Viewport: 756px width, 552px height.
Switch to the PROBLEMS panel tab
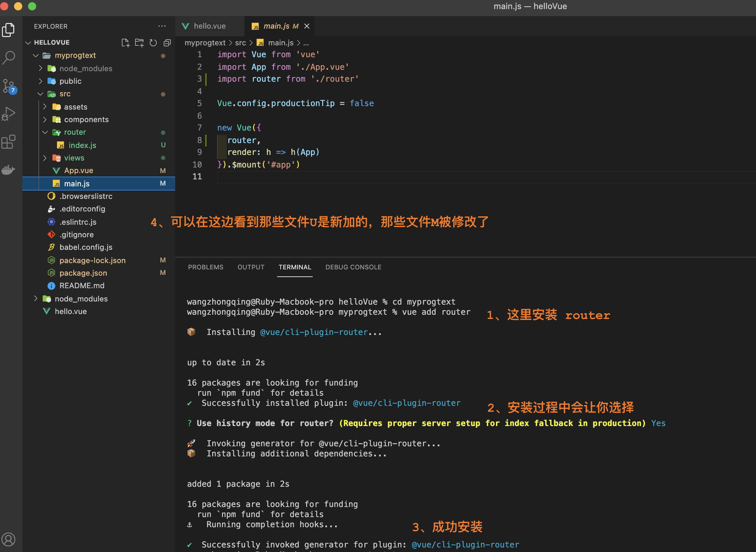coord(206,267)
